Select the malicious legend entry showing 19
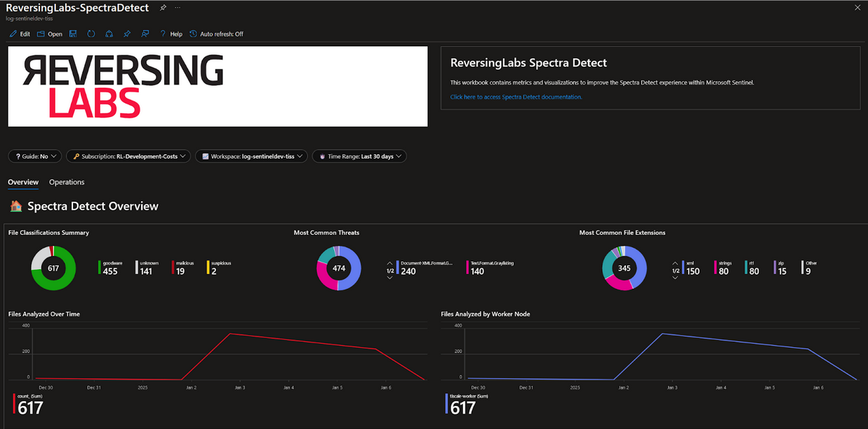 point(185,268)
